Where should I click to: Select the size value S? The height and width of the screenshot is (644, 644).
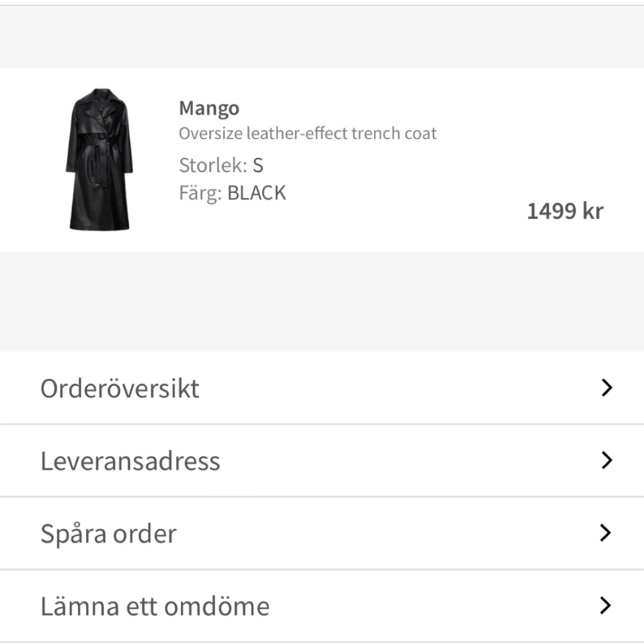point(258,165)
